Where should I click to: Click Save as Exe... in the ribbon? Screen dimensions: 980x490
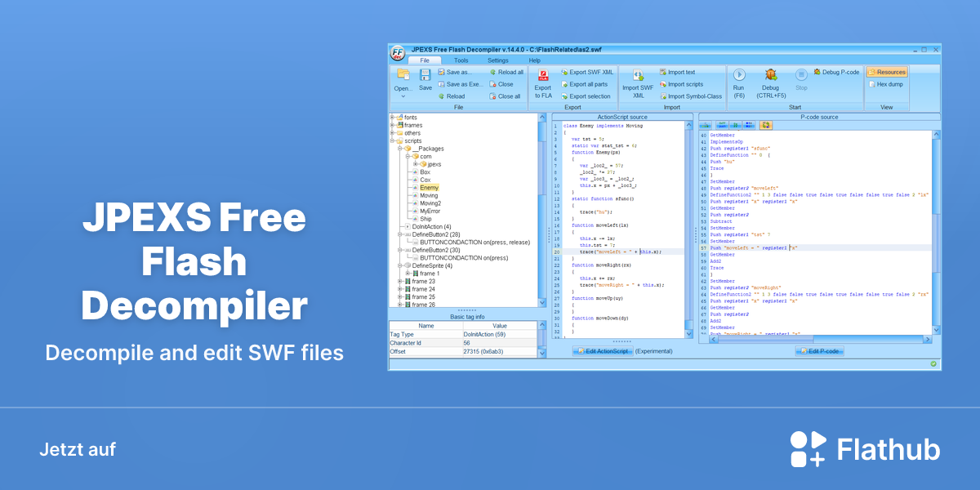coord(461,84)
